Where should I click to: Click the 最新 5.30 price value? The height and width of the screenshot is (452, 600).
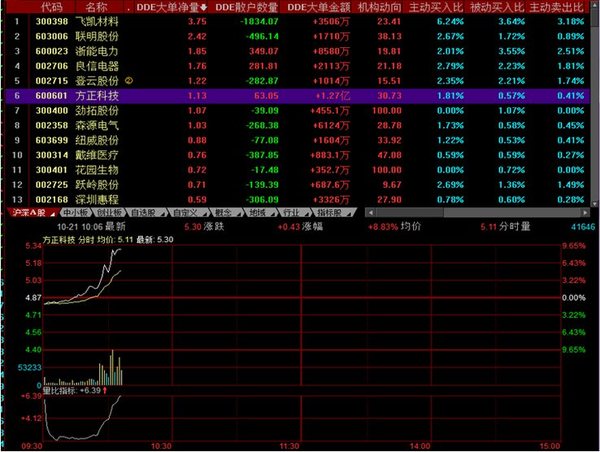coord(192,227)
